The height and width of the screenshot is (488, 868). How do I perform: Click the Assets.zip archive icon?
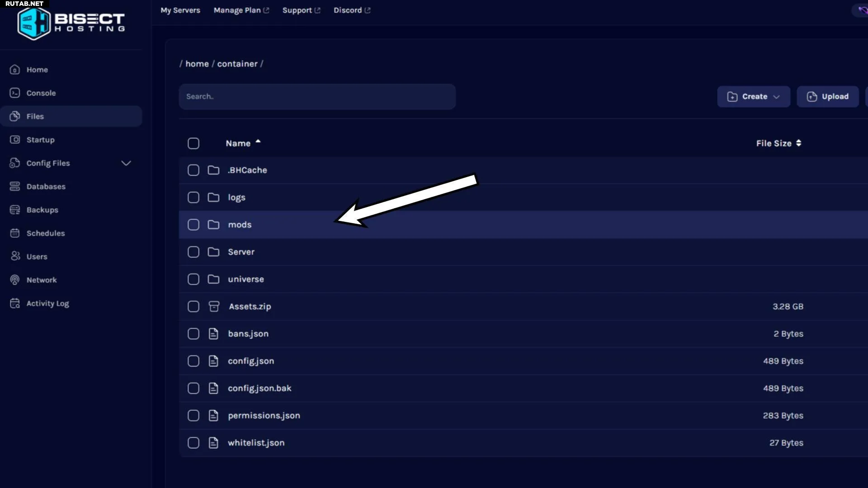click(214, 306)
